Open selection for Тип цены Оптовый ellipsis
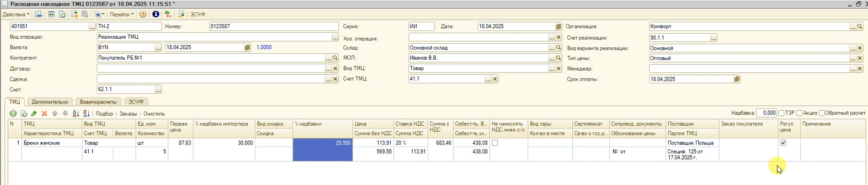 click(853, 58)
